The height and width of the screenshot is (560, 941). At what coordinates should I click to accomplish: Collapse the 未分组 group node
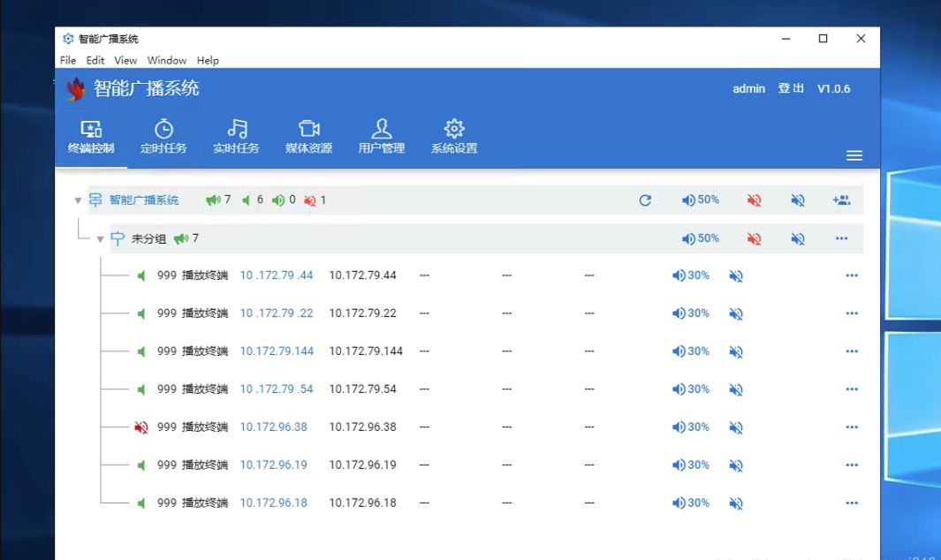(100, 238)
